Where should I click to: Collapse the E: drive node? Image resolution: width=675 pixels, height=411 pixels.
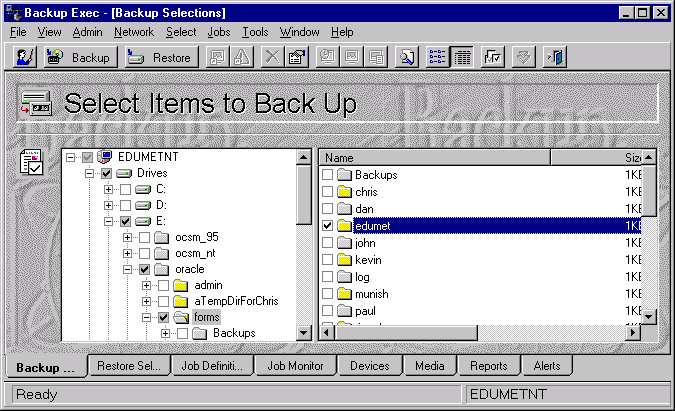click(108, 221)
